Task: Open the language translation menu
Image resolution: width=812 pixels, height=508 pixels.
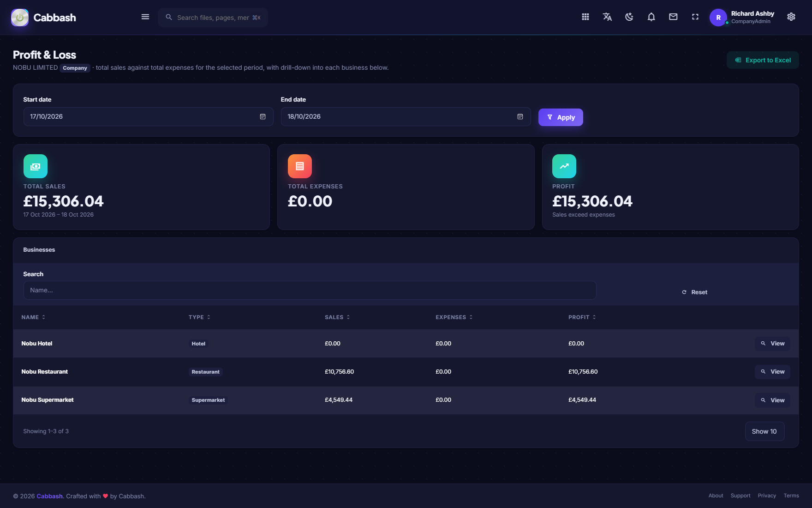Action: point(607,17)
